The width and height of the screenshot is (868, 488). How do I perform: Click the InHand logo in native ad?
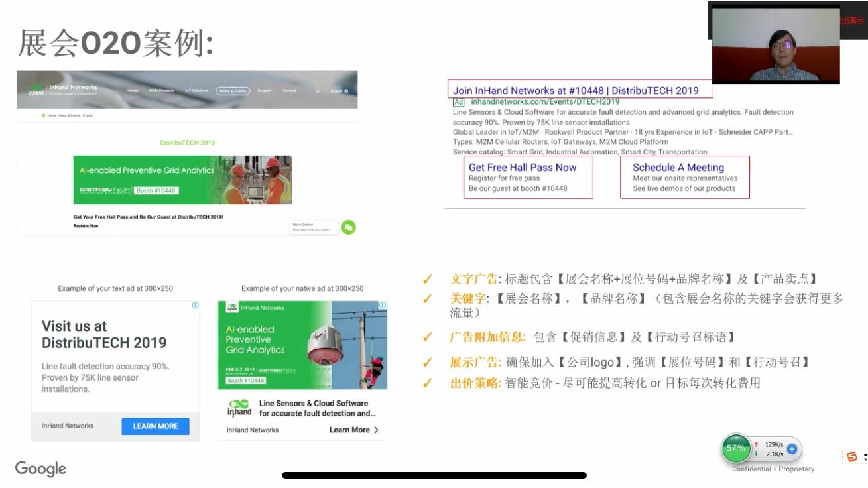point(239,408)
